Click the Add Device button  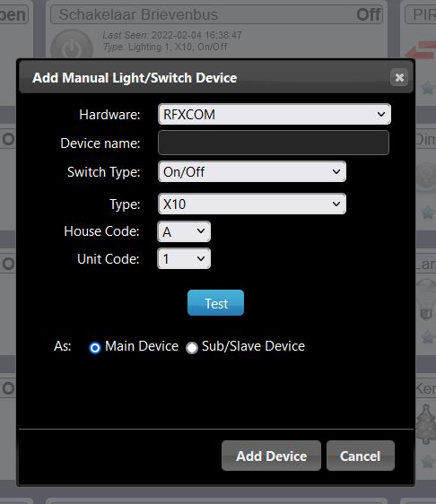(x=271, y=456)
